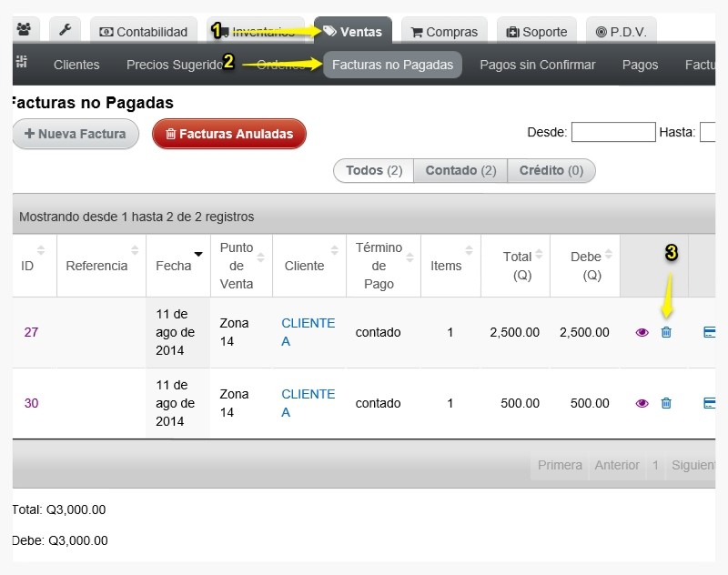The height and width of the screenshot is (575, 728).
Task: Delete invoice 30 using trash icon
Action: click(x=666, y=403)
